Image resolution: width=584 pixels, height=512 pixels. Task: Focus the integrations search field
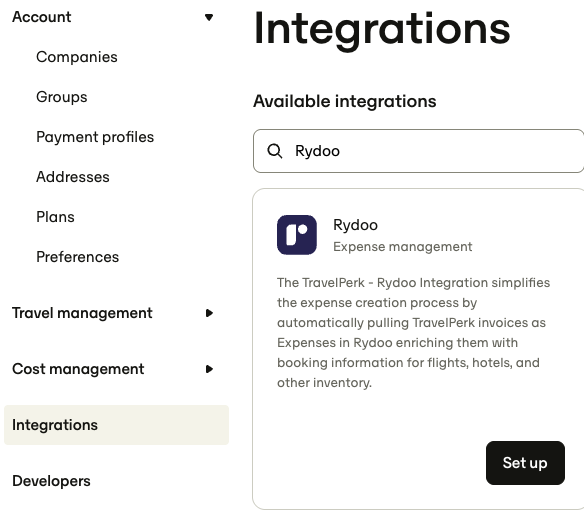[x=418, y=151]
